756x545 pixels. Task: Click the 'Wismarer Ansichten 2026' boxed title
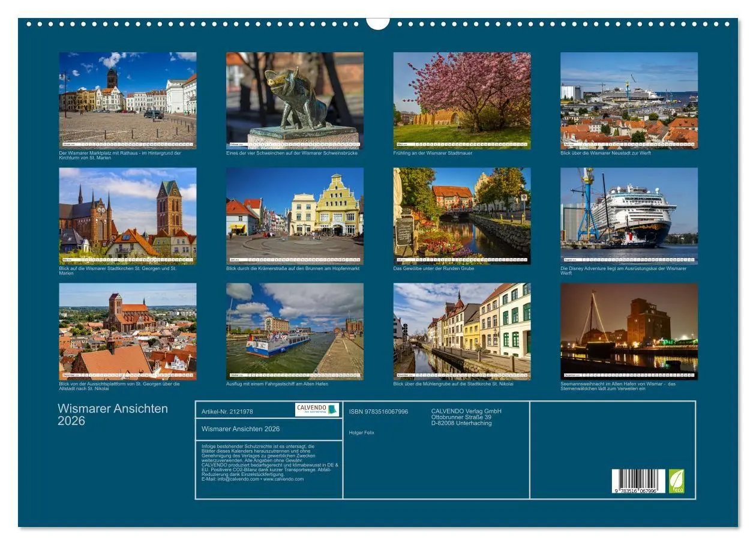(241, 429)
